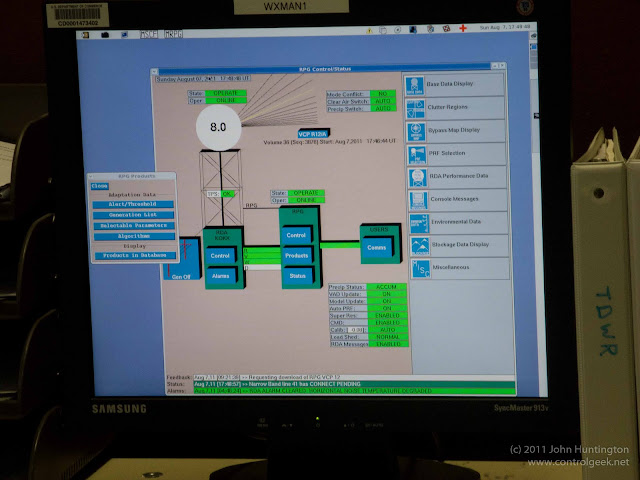Select Selectable Parameters in RPG Products
This screenshot has height=480, width=640.
(x=134, y=225)
